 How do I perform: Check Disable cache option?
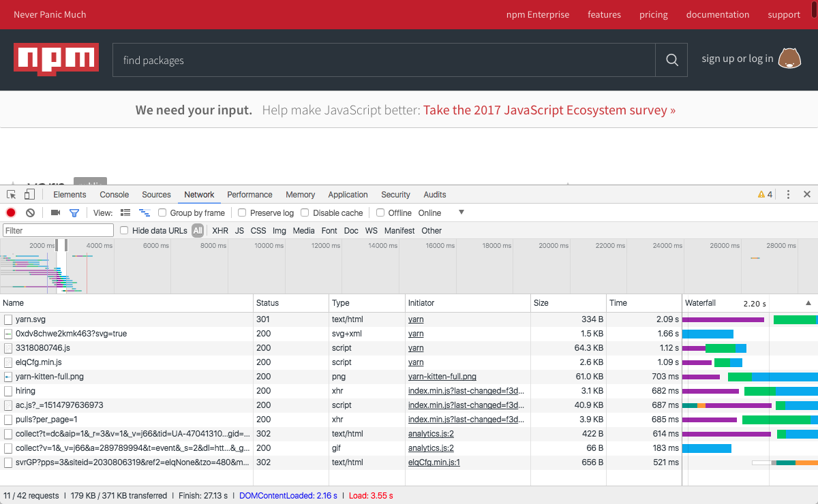coord(305,213)
